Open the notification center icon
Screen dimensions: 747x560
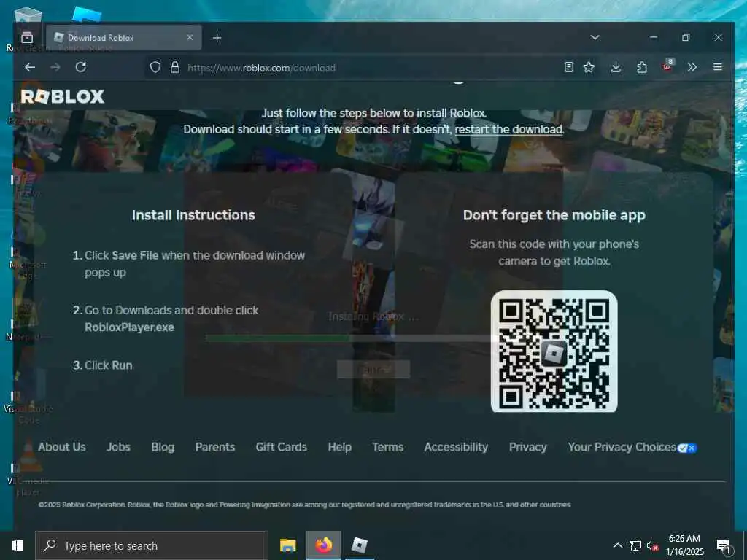pyautogui.click(x=724, y=546)
